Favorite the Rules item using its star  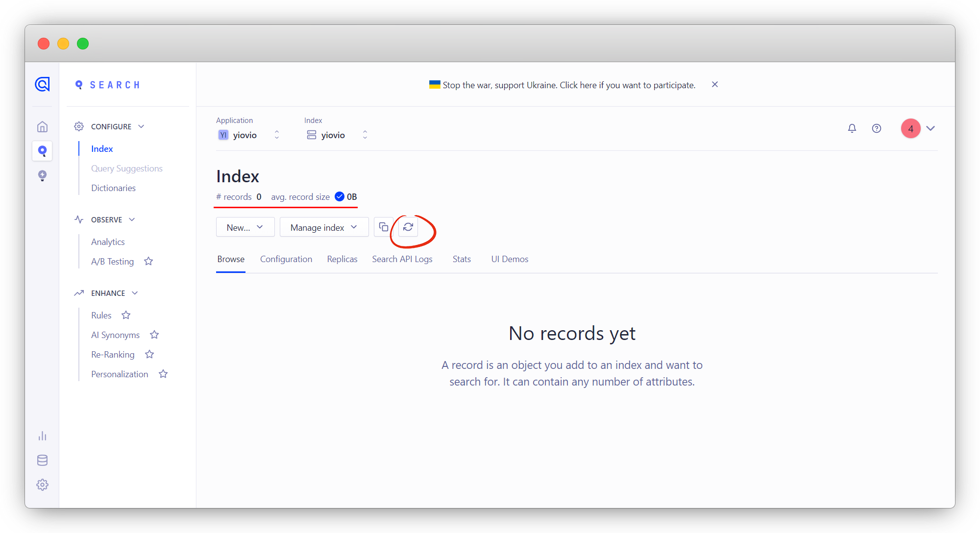pos(126,315)
